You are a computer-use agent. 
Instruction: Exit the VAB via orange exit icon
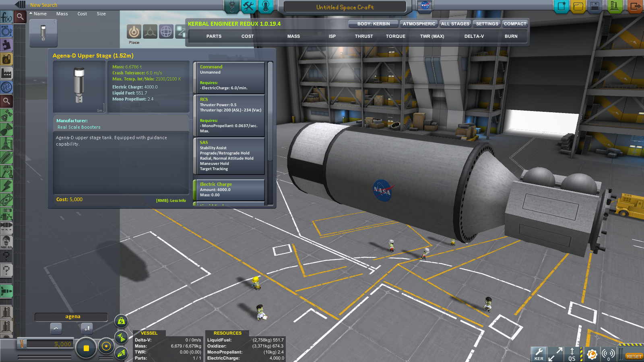tap(635, 6)
